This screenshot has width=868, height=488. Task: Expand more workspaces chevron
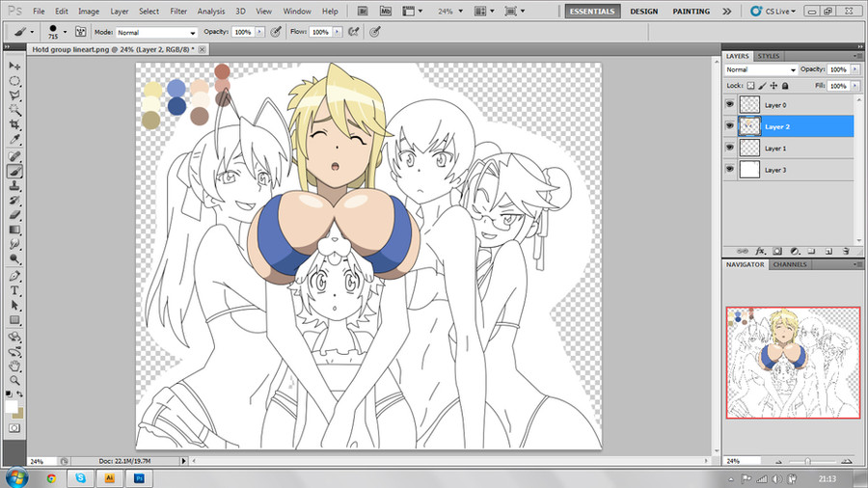(727, 11)
